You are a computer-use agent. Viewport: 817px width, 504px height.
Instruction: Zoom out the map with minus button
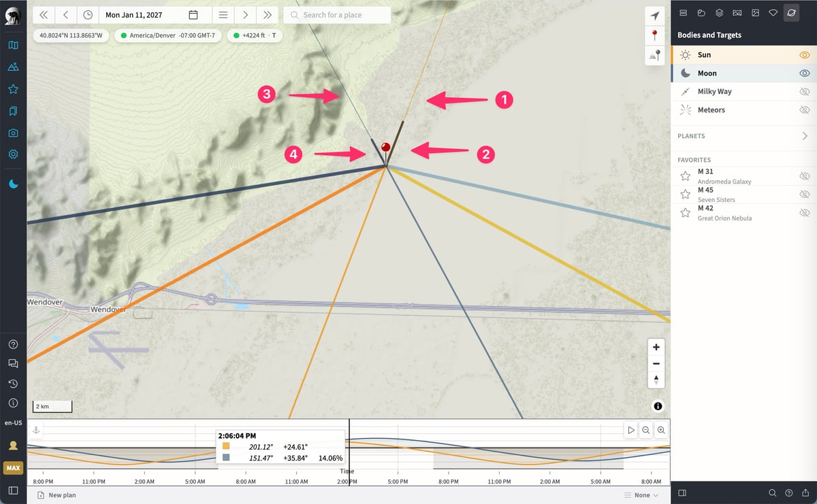point(656,363)
